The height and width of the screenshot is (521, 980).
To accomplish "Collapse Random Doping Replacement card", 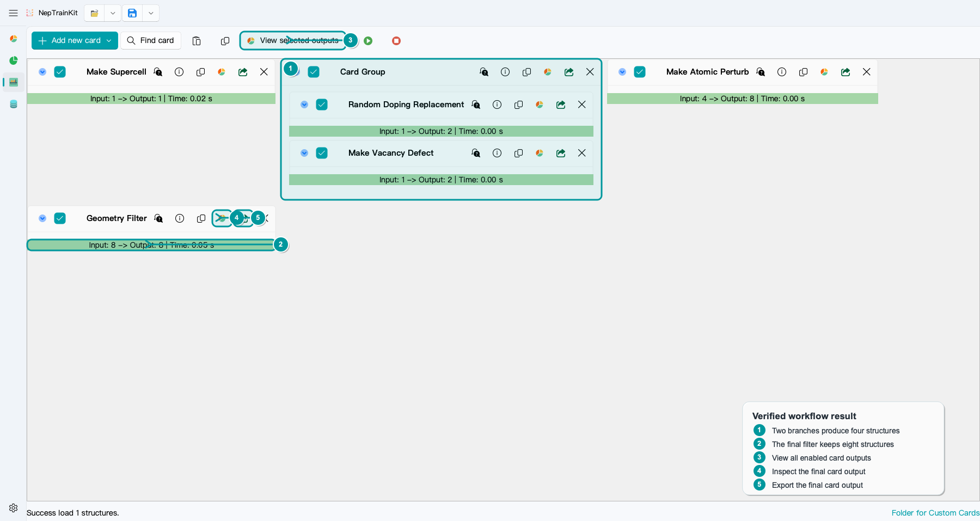I will (x=304, y=105).
